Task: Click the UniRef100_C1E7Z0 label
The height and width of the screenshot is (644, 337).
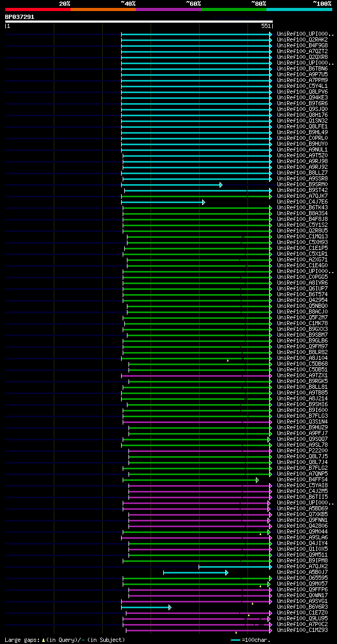Action: 302,612
